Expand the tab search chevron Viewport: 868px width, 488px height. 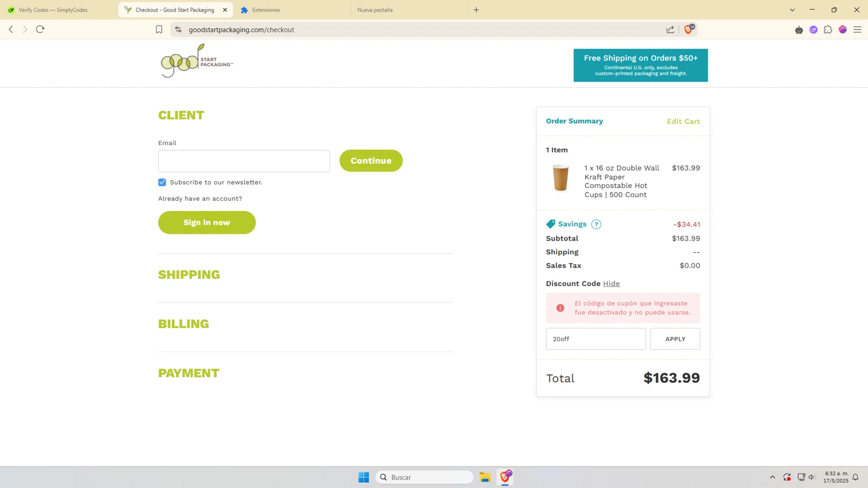click(792, 10)
